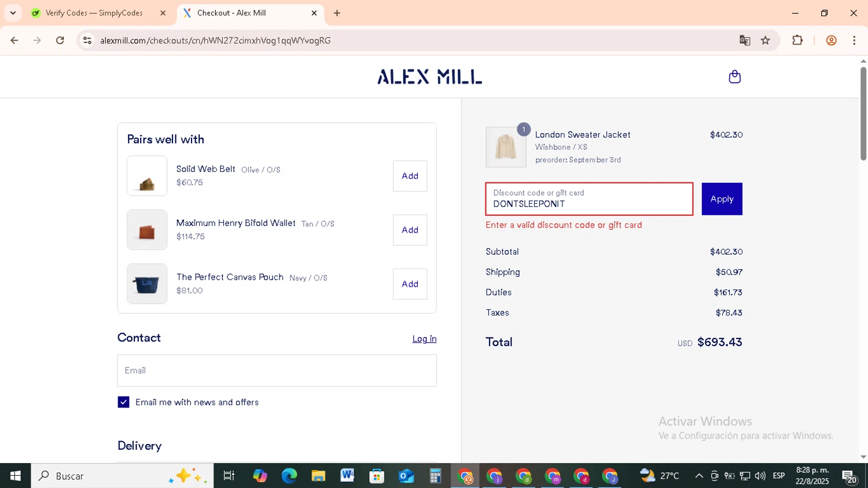Image resolution: width=868 pixels, height=488 pixels.
Task: Click the ESP language indicator
Action: pos(779,476)
